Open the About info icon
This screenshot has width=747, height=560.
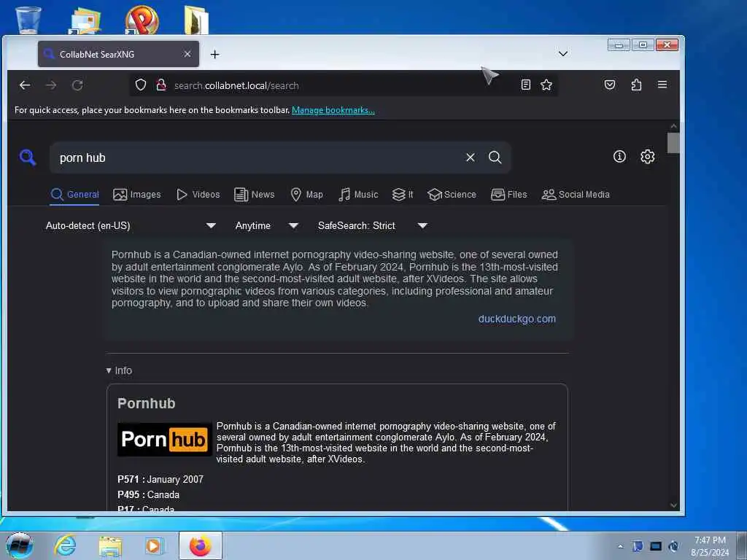tap(619, 156)
